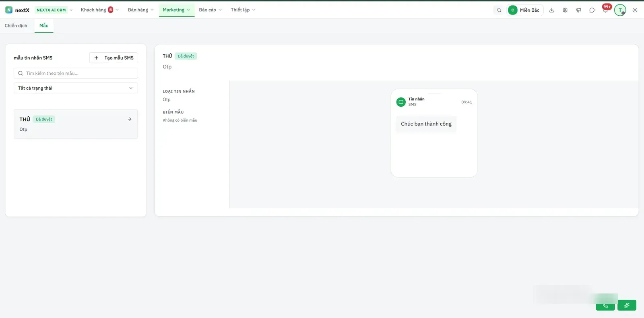Click the Tạo mẫu SMS button
The height and width of the screenshot is (318, 644).
coord(114,58)
